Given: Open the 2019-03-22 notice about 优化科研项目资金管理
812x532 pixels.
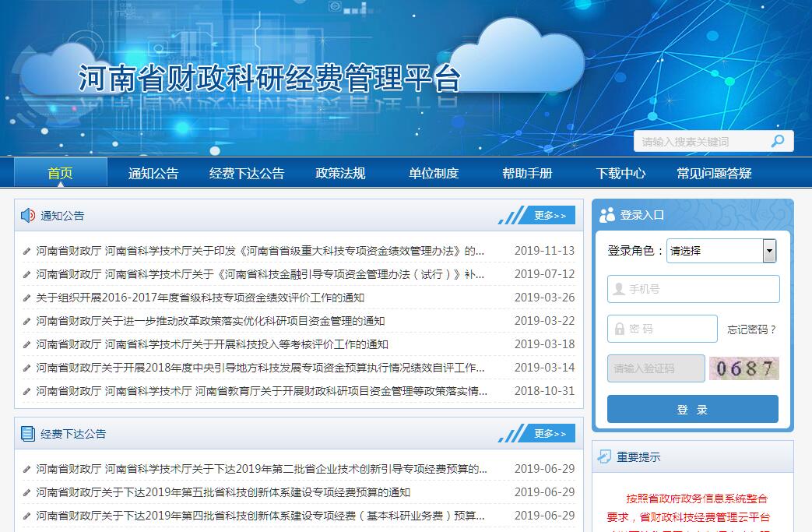Looking at the screenshot, I should pyautogui.click(x=210, y=321).
